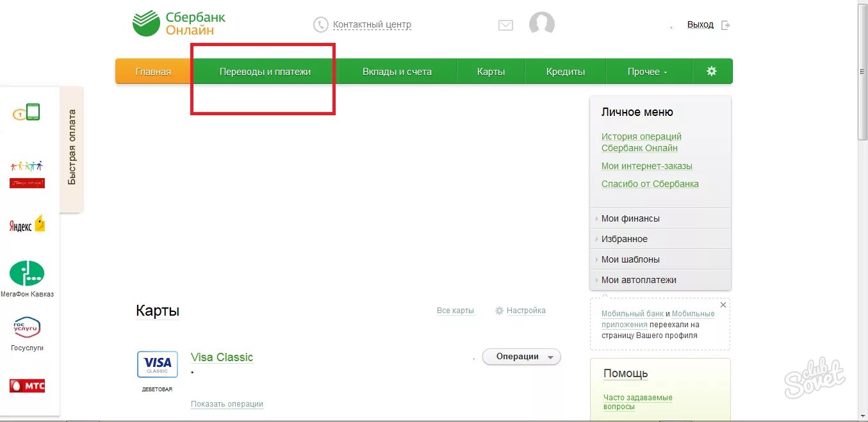Open the Сбербанк Онлайн logo home link
This screenshot has width=868, height=422.
pyautogui.click(x=179, y=24)
